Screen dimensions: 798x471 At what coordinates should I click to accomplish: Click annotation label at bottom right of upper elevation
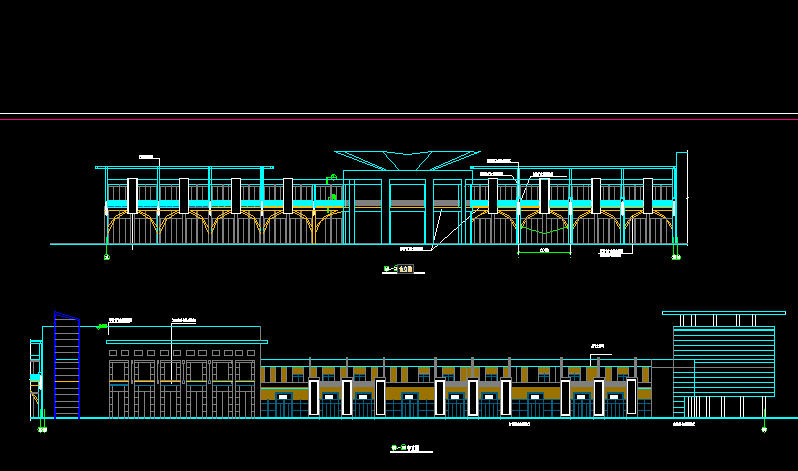click(x=611, y=252)
